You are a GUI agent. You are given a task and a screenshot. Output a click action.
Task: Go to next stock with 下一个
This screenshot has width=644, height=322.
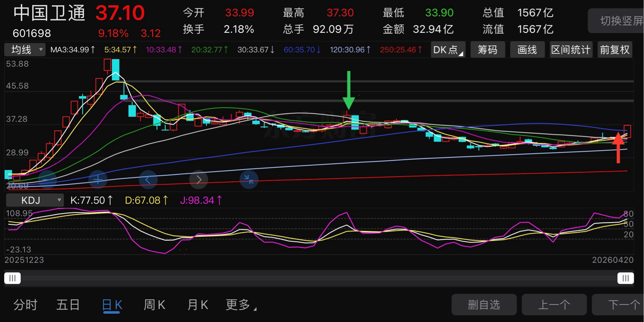pyautogui.click(x=618, y=305)
